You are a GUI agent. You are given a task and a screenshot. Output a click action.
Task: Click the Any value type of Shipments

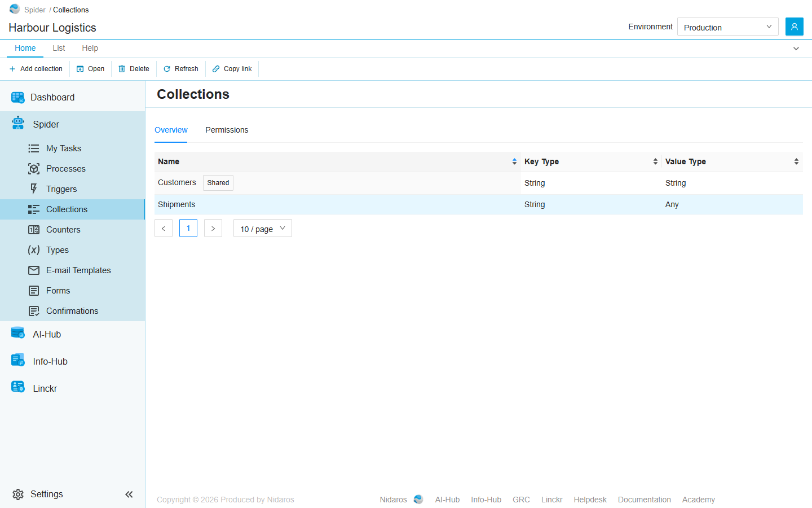[672, 204]
